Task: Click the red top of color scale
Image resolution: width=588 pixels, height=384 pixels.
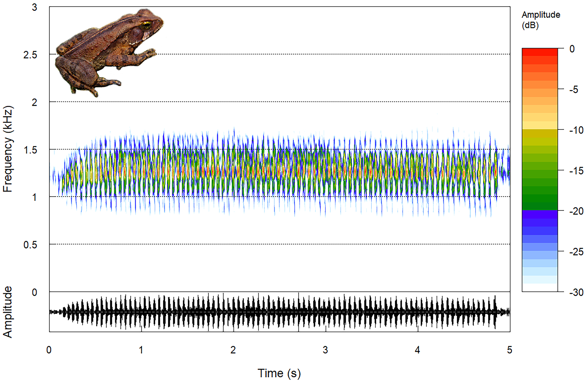Action: pos(540,52)
